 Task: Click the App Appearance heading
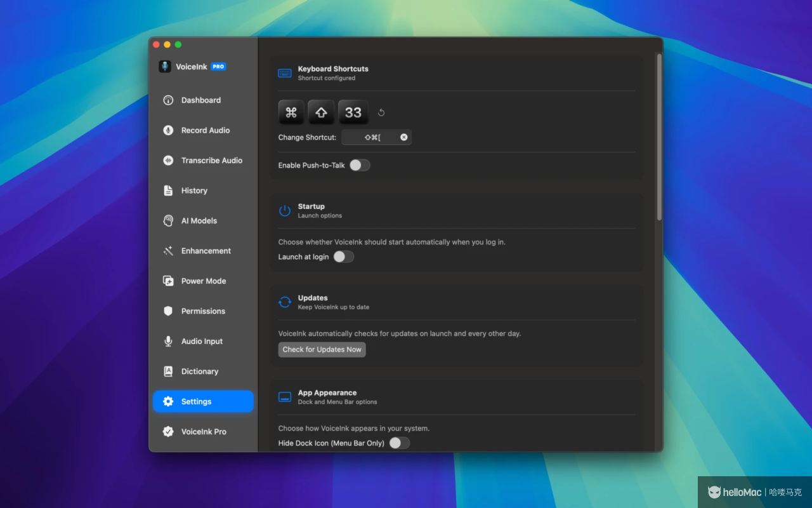(327, 393)
